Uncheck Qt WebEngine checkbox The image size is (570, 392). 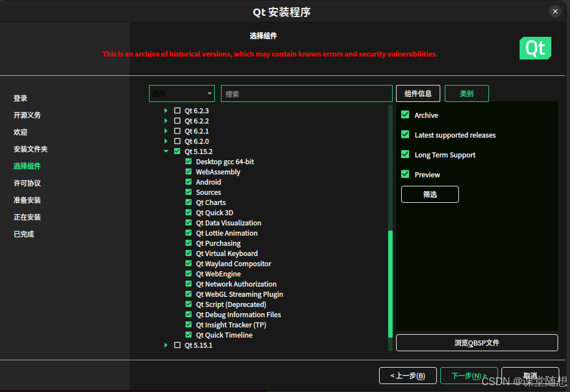[188, 273]
